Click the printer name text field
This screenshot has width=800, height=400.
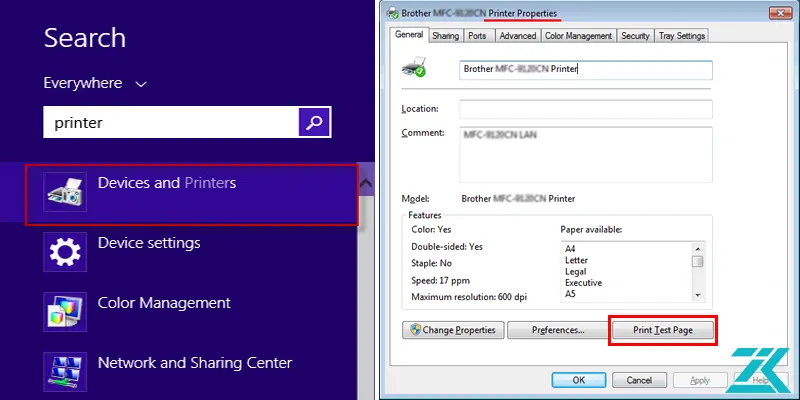click(586, 69)
